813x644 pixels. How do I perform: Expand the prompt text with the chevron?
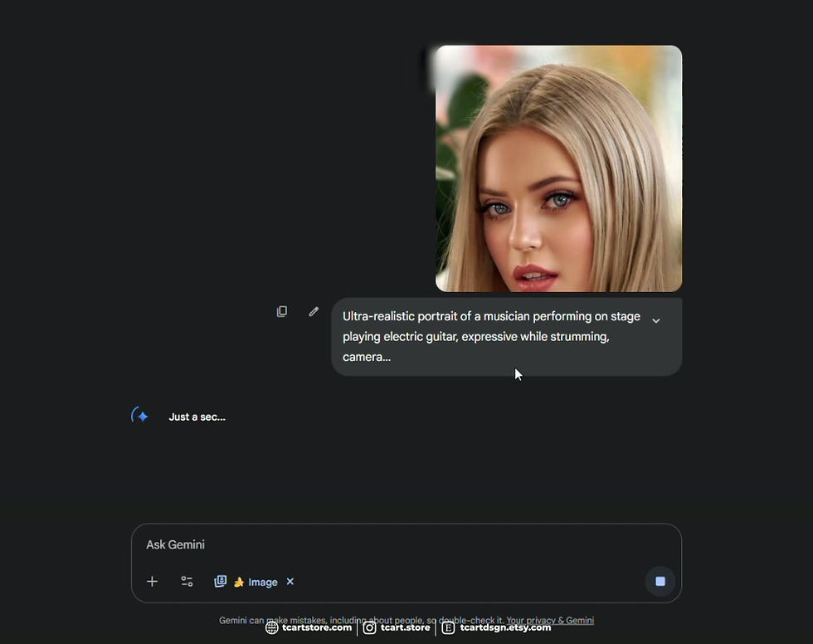(x=656, y=320)
